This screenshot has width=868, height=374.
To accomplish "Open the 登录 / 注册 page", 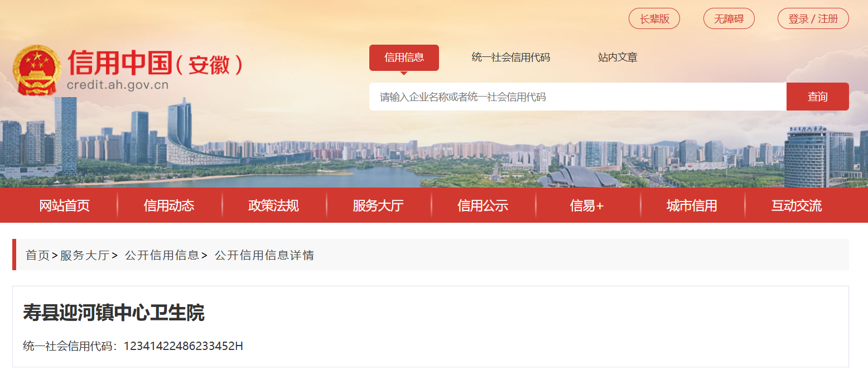I will (x=813, y=18).
